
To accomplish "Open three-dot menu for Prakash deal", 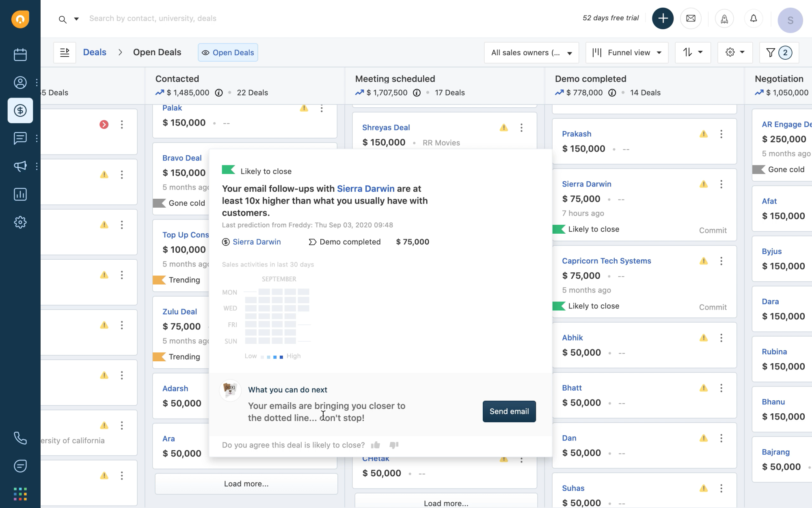I will (x=721, y=134).
